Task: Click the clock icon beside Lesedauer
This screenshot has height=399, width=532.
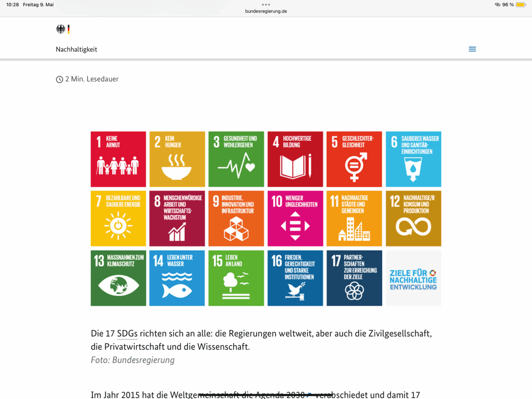Action: coord(59,79)
